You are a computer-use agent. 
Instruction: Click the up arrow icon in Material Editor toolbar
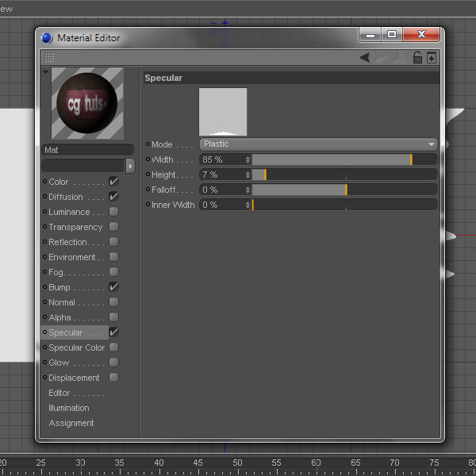(399, 57)
